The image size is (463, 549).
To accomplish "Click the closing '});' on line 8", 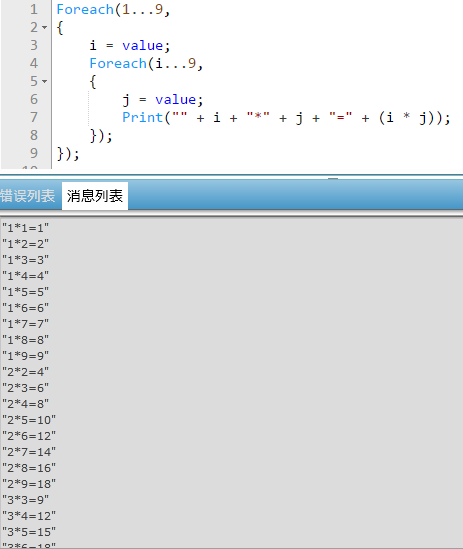I will pyautogui.click(x=101, y=135).
